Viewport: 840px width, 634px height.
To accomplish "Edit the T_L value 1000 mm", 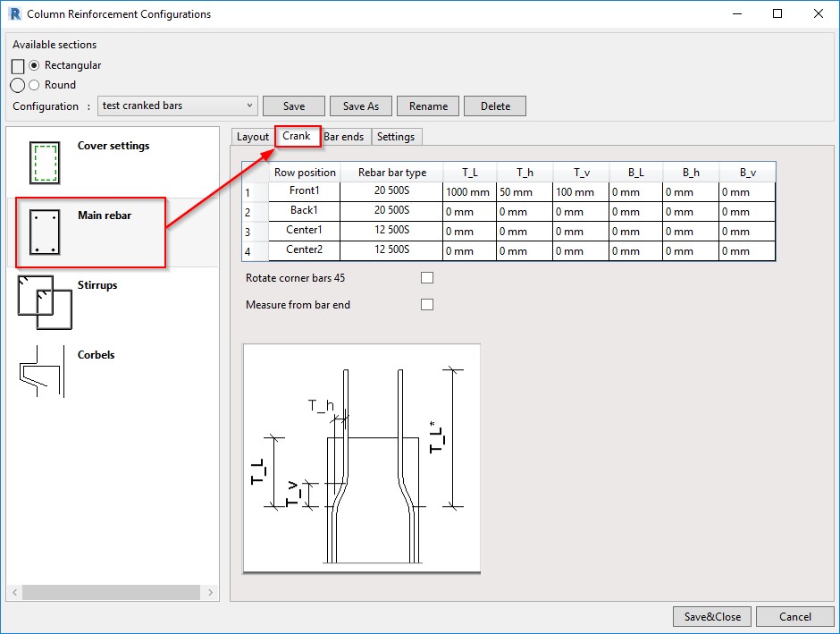I will [469, 192].
